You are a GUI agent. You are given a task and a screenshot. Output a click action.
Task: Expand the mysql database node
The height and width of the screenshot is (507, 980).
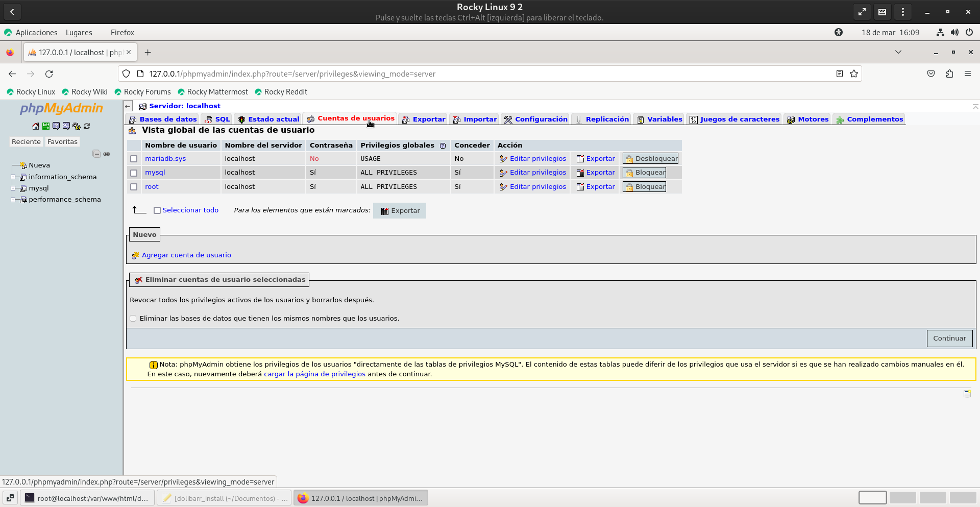point(13,188)
